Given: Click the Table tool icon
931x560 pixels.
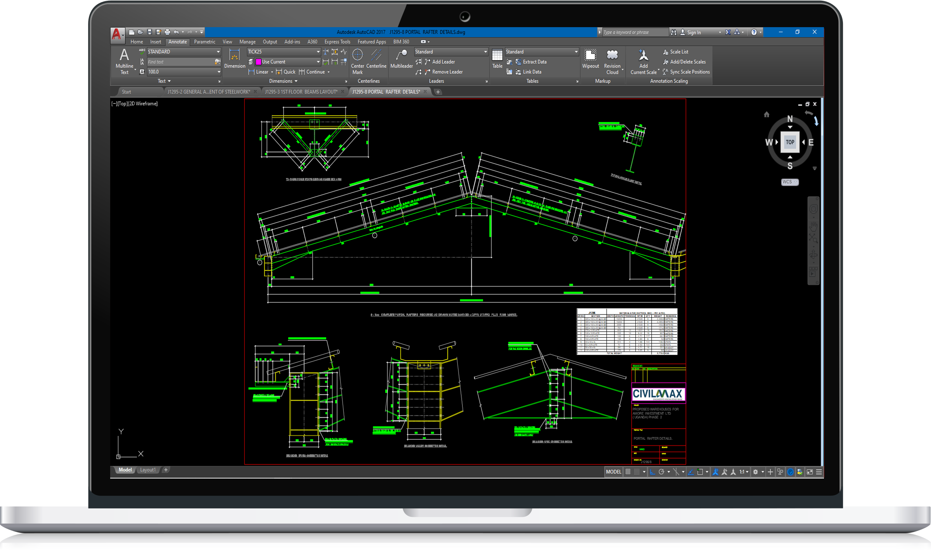Looking at the screenshot, I should coord(497,55).
